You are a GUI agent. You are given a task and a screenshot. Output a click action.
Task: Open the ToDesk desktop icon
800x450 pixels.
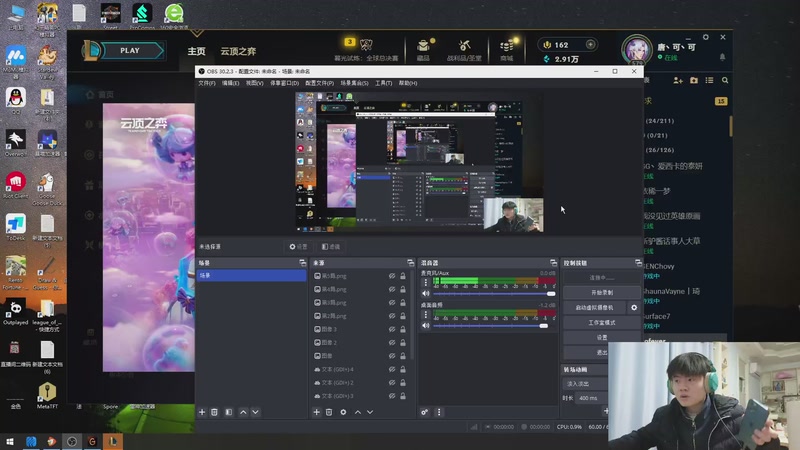[16, 228]
